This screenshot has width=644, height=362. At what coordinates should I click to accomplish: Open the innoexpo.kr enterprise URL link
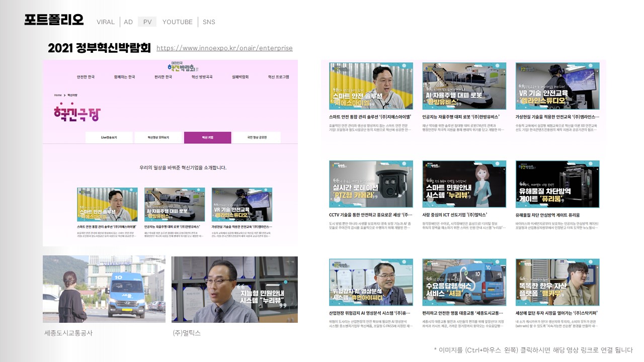coord(224,48)
